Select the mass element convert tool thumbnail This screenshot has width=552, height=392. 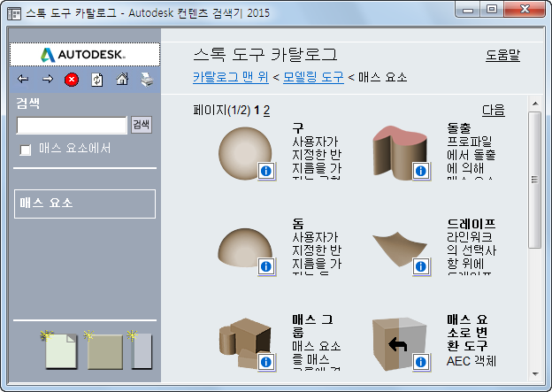(400, 343)
